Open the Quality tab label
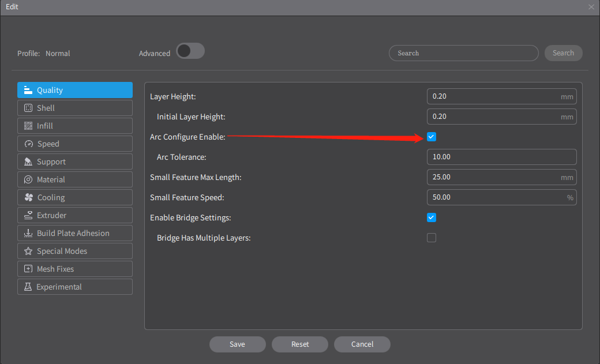600x364 pixels. (x=50, y=91)
